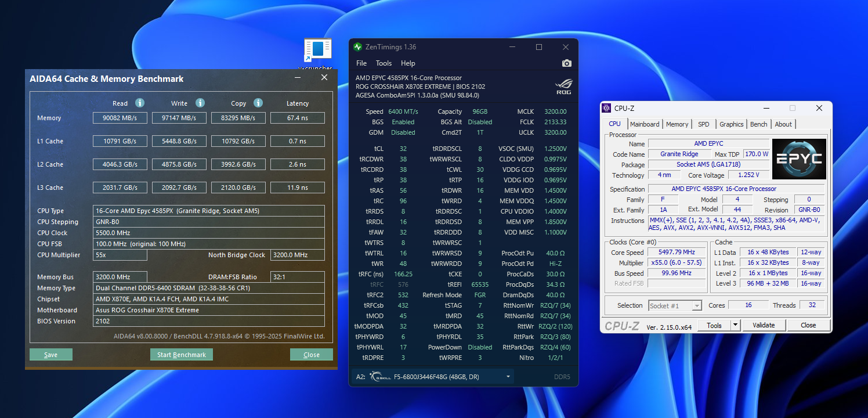Click the info icon beside the Read column
This screenshot has height=418, width=868.
(139, 103)
